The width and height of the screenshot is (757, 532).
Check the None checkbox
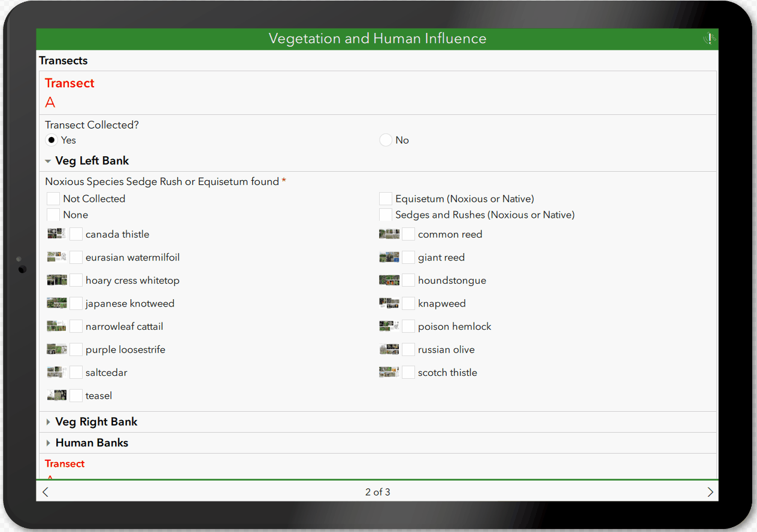pos(53,215)
